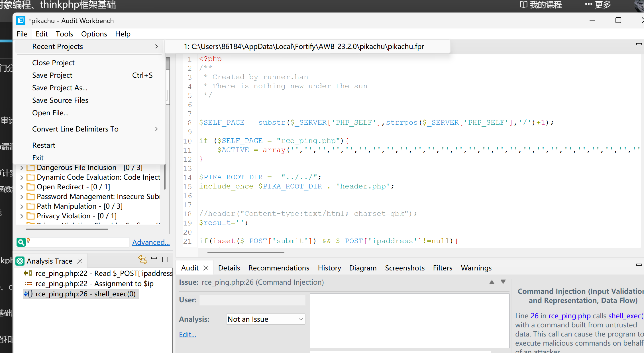
Task: Choose Save Project As from File menu
Action: pos(60,88)
